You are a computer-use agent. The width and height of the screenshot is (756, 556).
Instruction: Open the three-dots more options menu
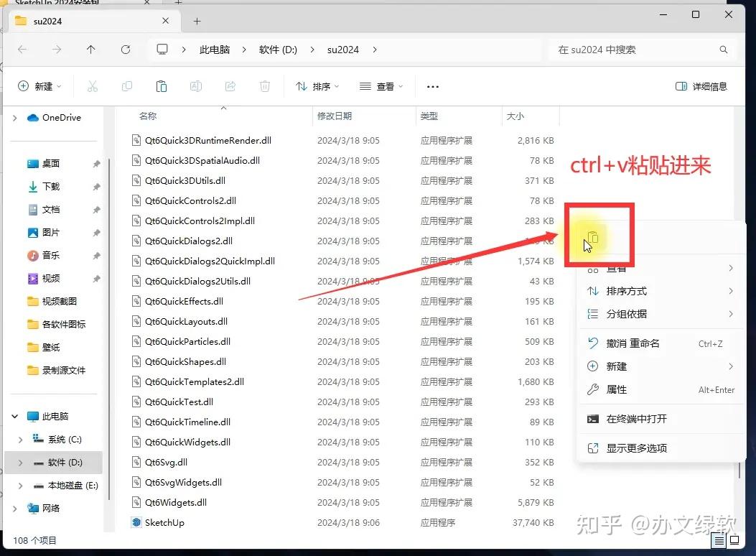pyautogui.click(x=432, y=87)
